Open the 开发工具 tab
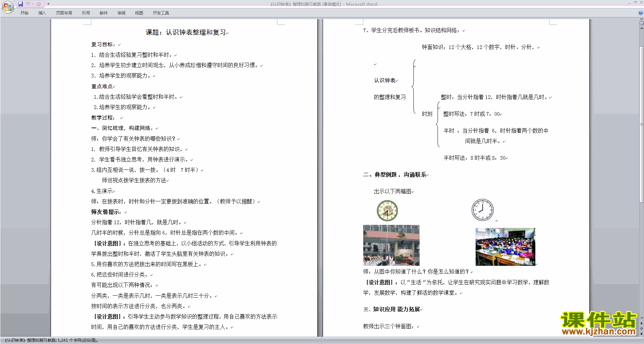 point(161,13)
